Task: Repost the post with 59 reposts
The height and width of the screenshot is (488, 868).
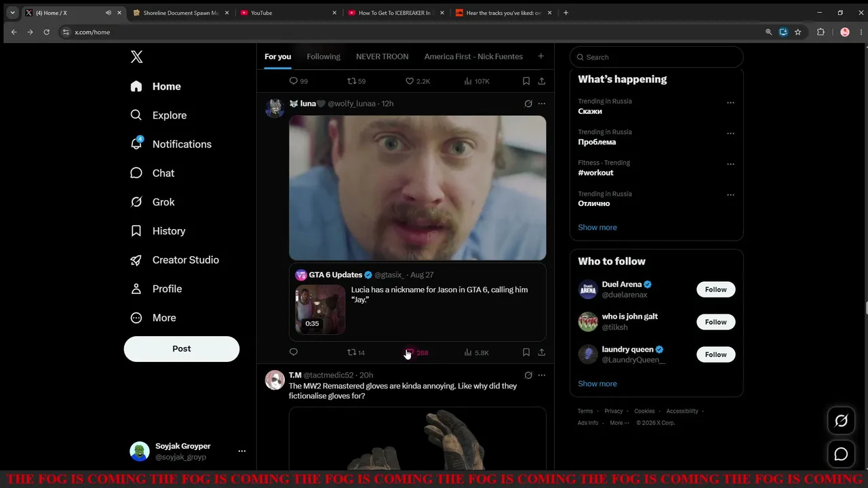Action: click(356, 81)
